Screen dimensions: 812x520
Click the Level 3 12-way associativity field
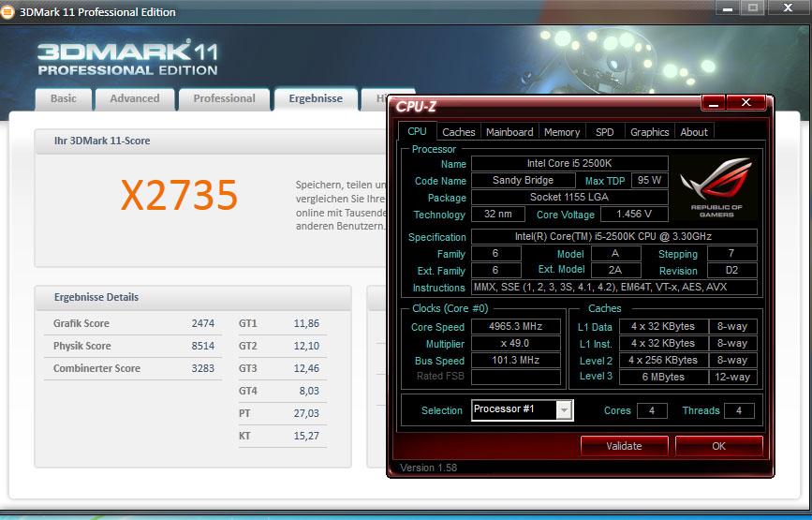[x=732, y=377]
